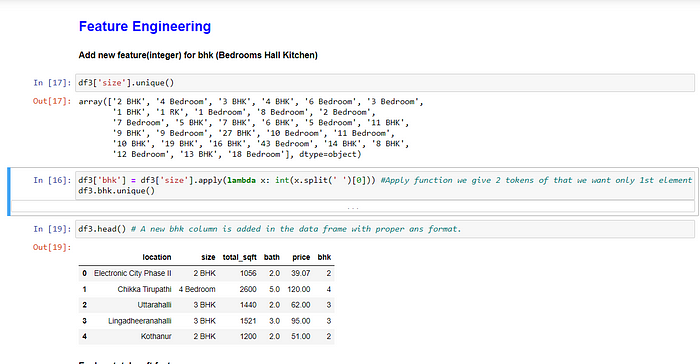Screen dimensions: 700x364
Task: Click the Kothanur location cell
Action: [x=156, y=336]
